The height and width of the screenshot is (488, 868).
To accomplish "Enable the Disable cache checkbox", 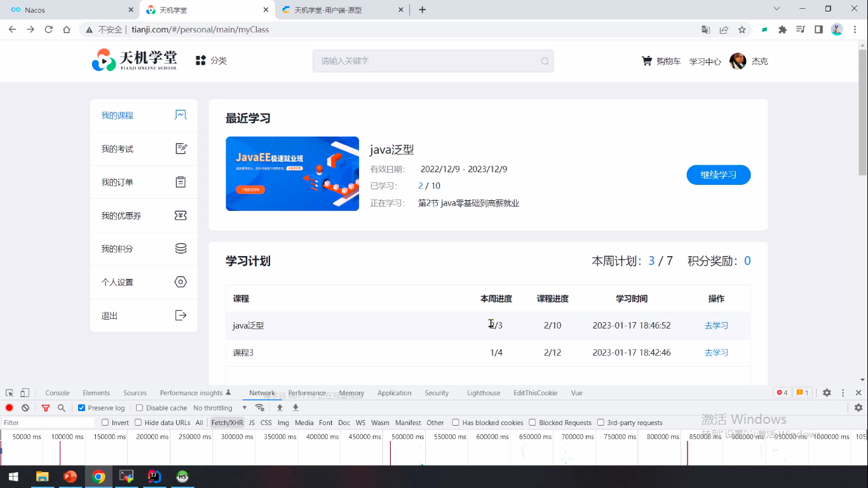I will [139, 408].
